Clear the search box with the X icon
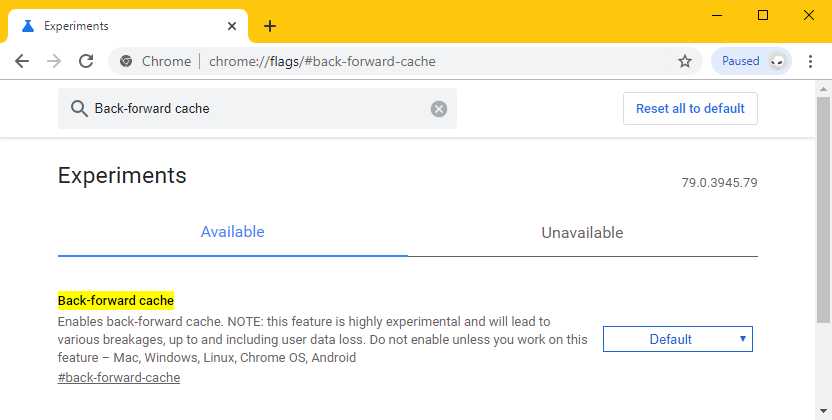The height and width of the screenshot is (420, 832). [x=439, y=109]
